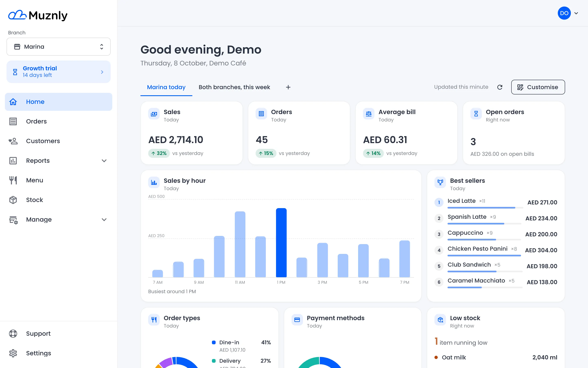The height and width of the screenshot is (368, 588).
Task: Click the 7 PM sales bar
Action: click(x=404, y=259)
